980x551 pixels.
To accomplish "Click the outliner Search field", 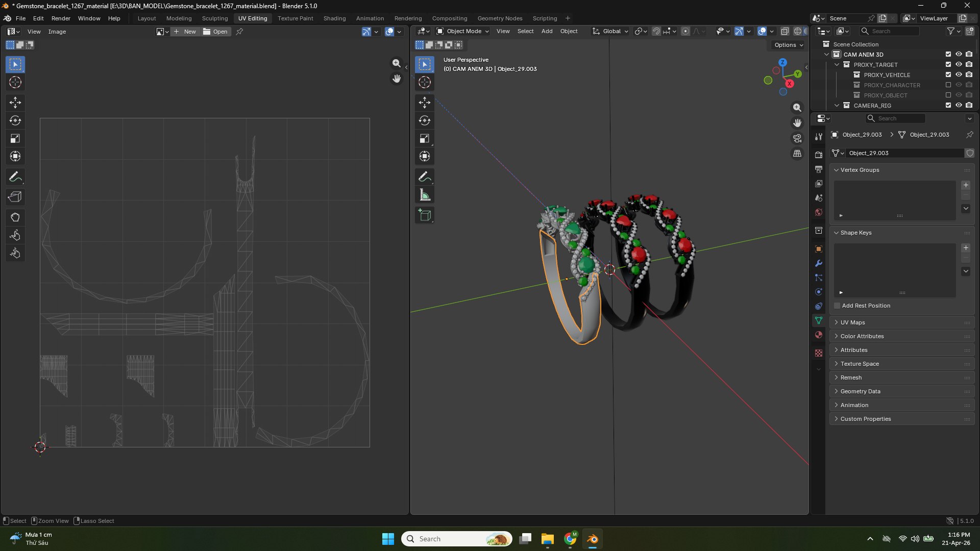I will point(890,31).
